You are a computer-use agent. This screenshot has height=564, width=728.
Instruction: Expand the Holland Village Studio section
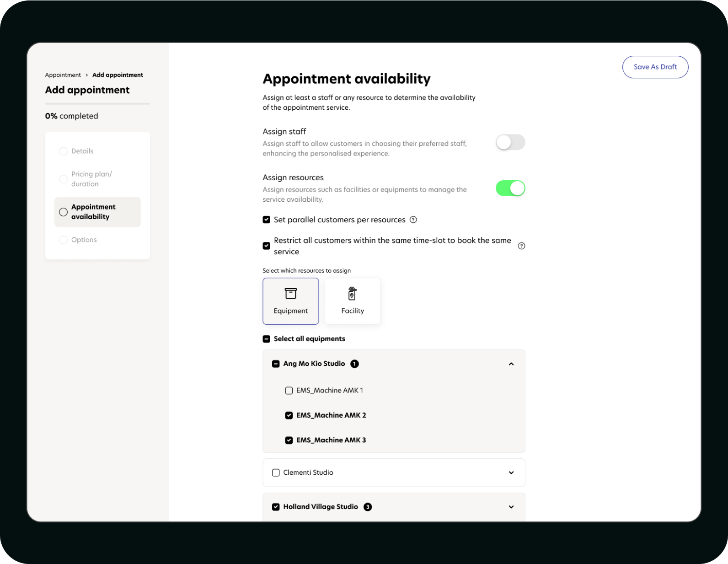[511, 507]
